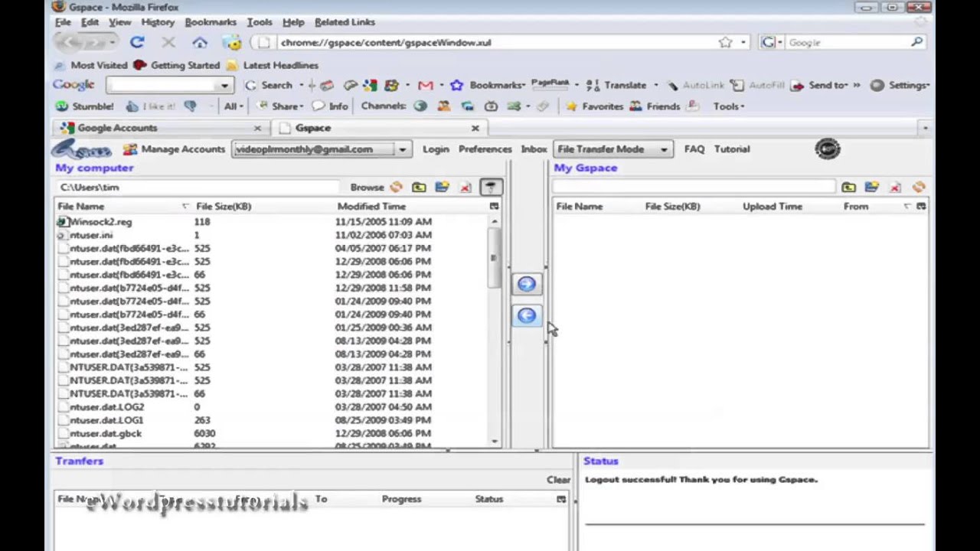Open the Tutorial link
This screenshot has width=980, height=551.
(732, 149)
